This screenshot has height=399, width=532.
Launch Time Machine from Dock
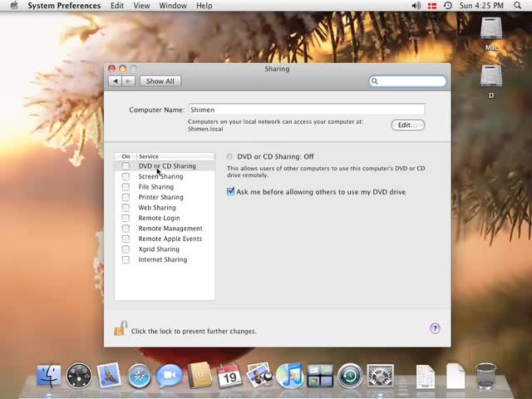coord(350,376)
